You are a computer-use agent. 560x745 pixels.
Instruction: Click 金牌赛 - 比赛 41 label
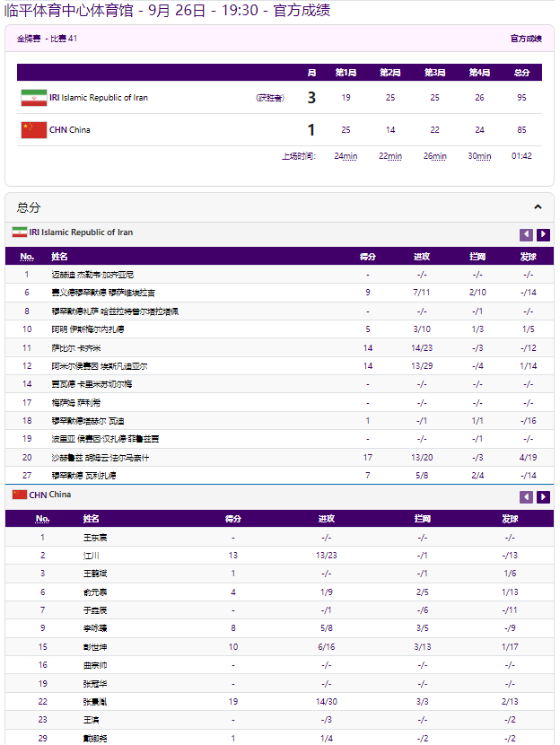(47, 39)
